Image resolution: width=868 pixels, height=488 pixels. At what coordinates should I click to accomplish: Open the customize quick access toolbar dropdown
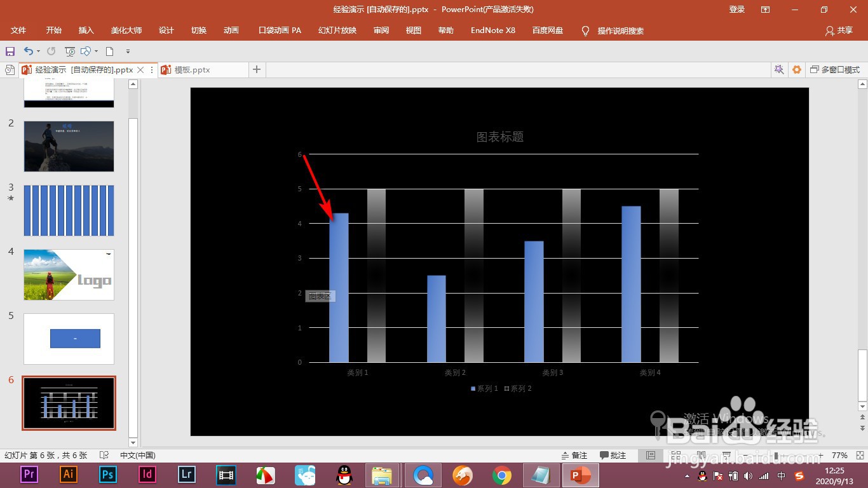coord(128,51)
